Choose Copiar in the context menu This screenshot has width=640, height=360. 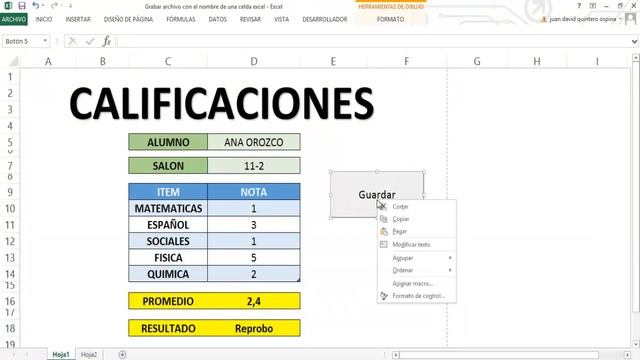coord(416,219)
